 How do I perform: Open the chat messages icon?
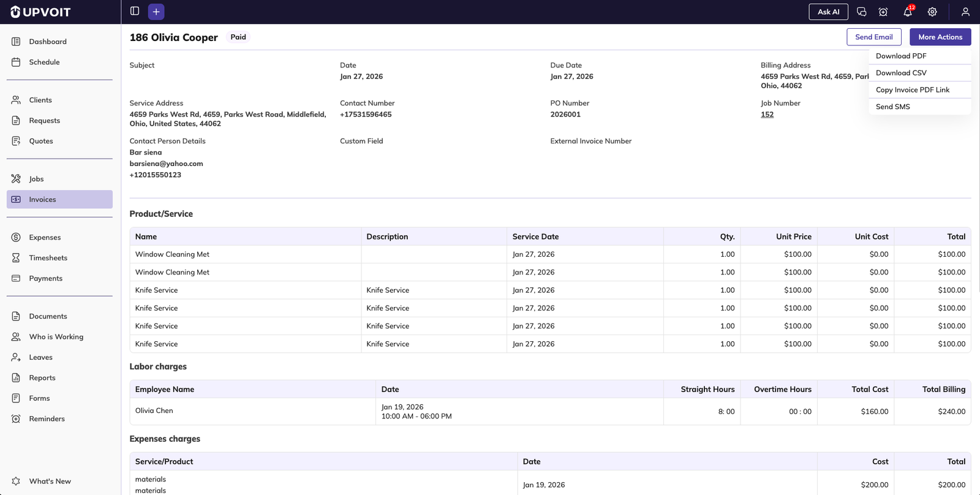(861, 12)
